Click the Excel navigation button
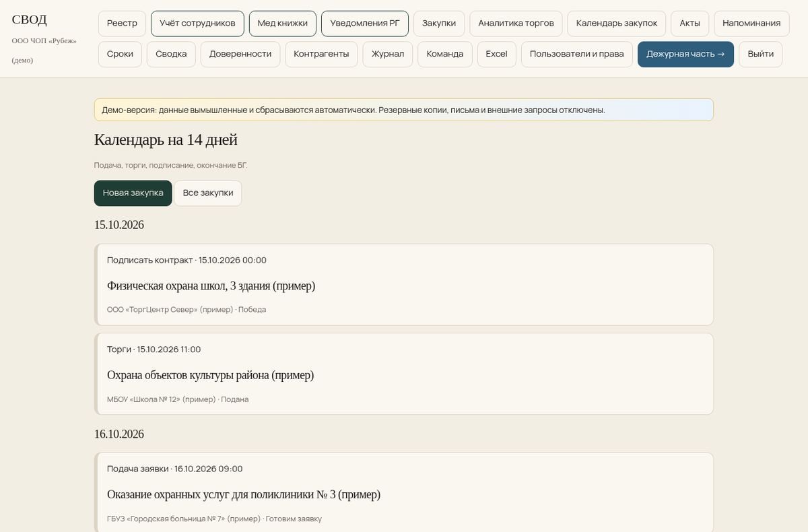 [x=497, y=55]
